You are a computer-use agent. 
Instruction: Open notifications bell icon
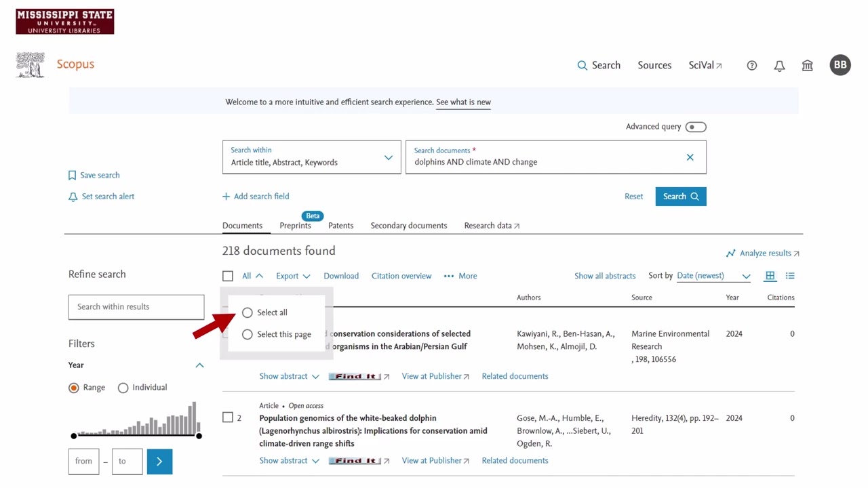pyautogui.click(x=780, y=66)
